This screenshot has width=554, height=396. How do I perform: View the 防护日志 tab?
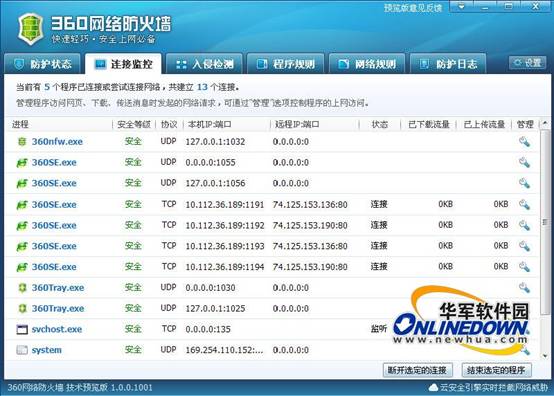pyautogui.click(x=448, y=64)
